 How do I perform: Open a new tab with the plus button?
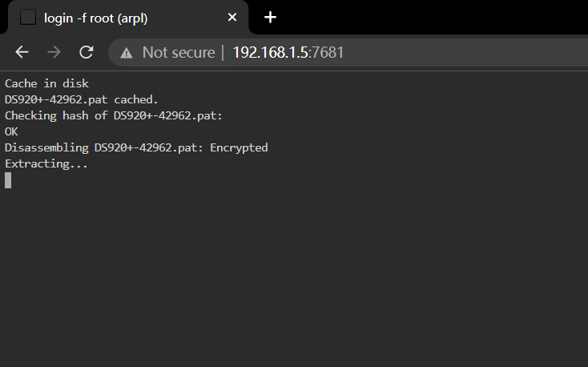coord(270,18)
